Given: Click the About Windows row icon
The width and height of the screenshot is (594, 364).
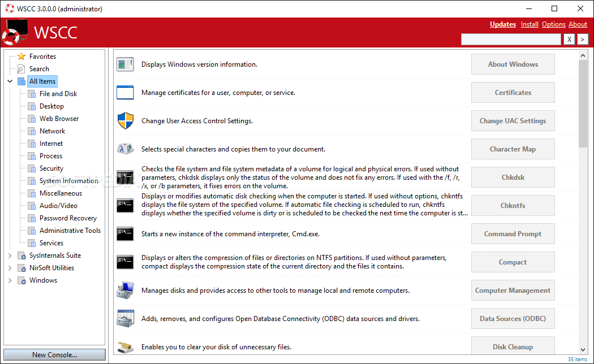Looking at the screenshot, I should (x=125, y=64).
